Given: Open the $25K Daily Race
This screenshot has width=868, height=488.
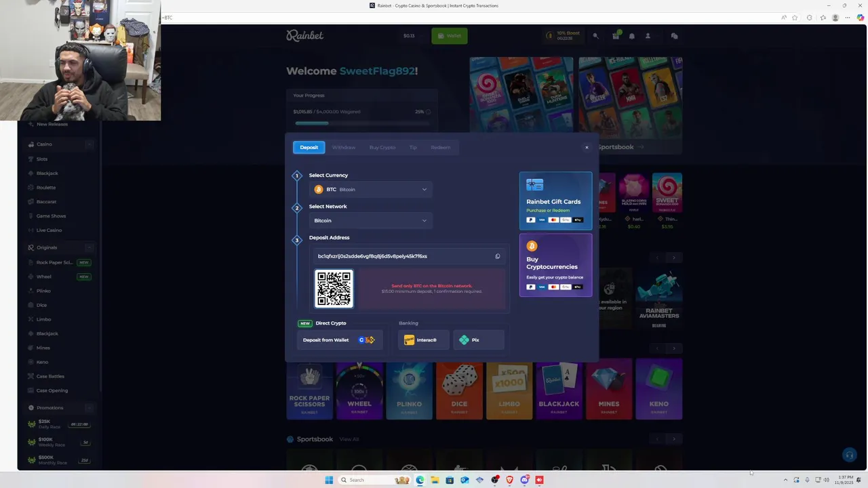Looking at the screenshot, I should 59,424.
